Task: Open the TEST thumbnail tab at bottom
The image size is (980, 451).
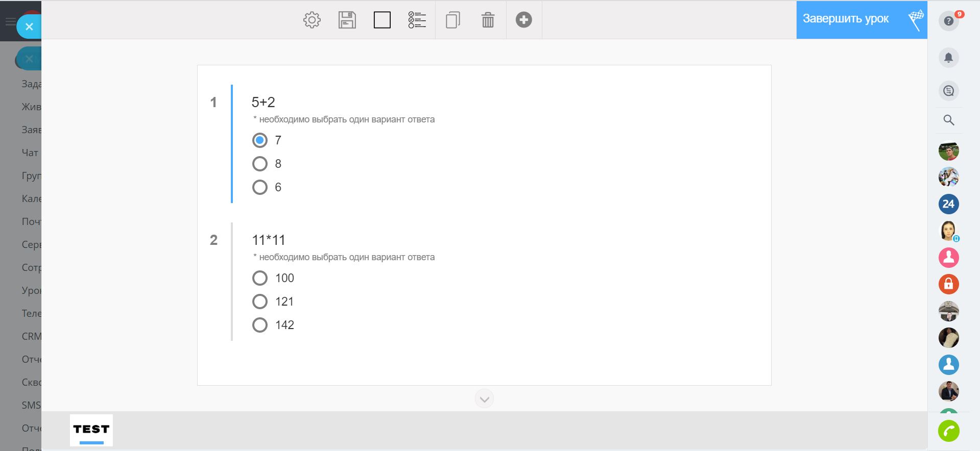Action: point(91,430)
